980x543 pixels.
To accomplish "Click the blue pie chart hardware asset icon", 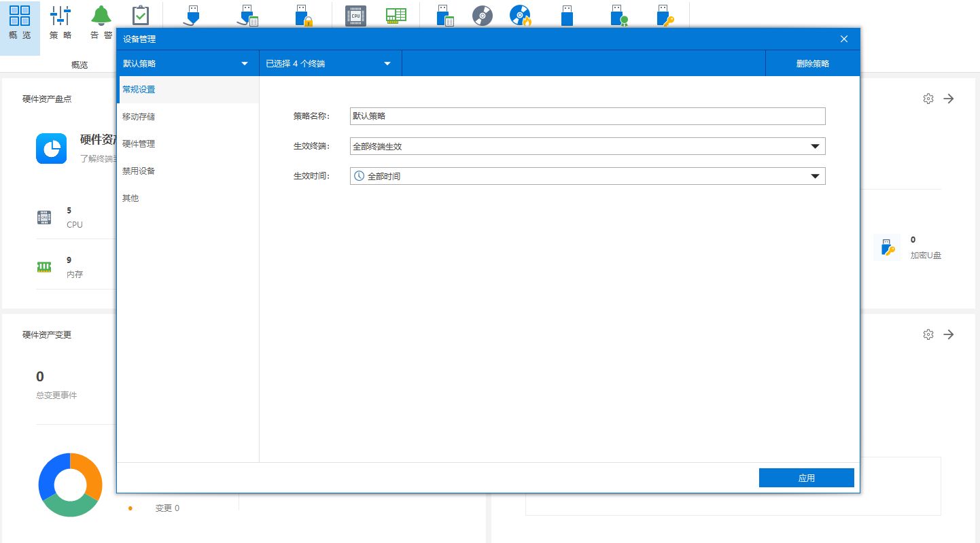I will point(52,148).
